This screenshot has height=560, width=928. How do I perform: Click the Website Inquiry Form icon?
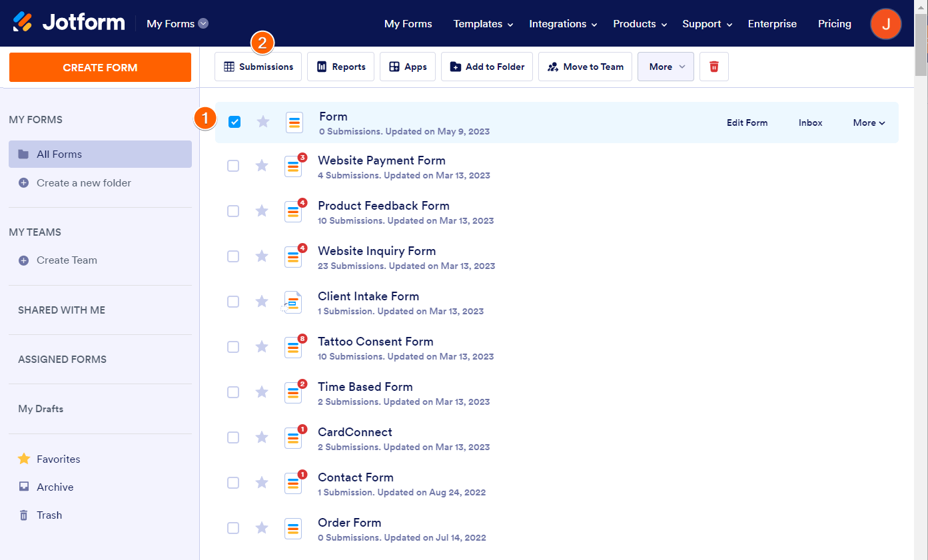coord(293,257)
